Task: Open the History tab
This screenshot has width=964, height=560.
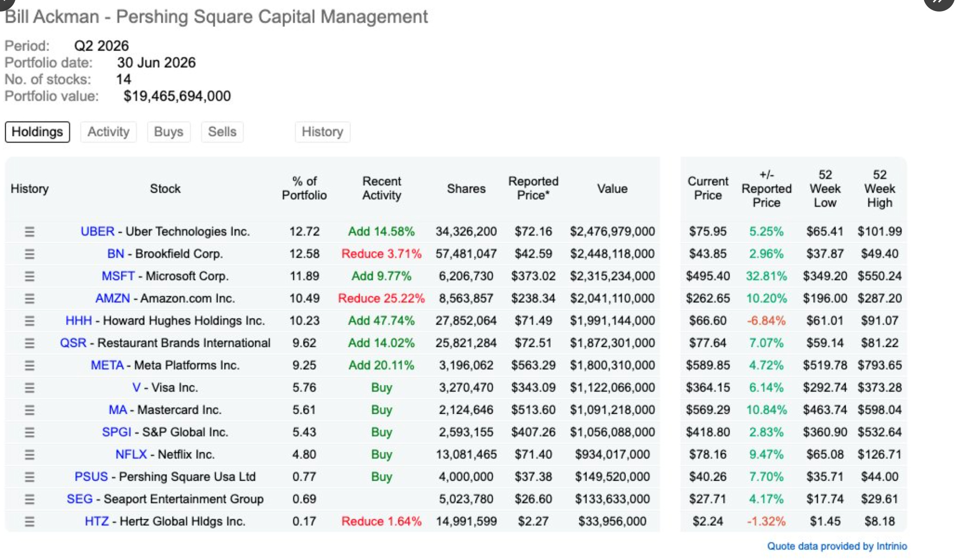Action: click(323, 132)
